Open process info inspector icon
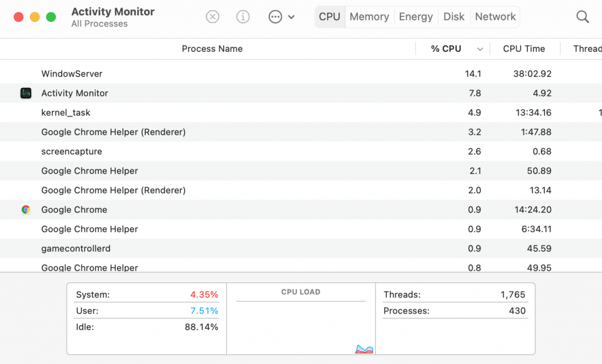Screen dimensions: 602x364 click(243, 16)
